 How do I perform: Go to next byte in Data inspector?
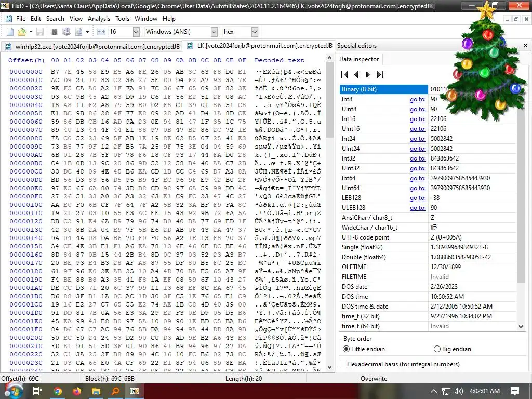click(368, 74)
